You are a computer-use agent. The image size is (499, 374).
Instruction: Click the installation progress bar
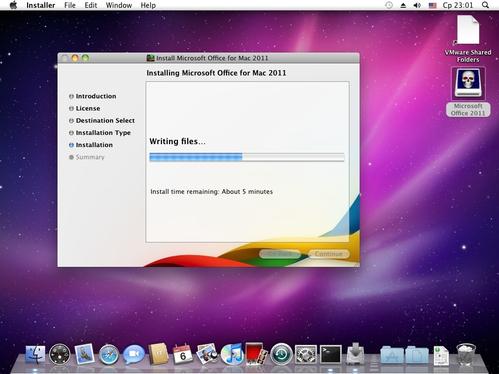click(247, 157)
